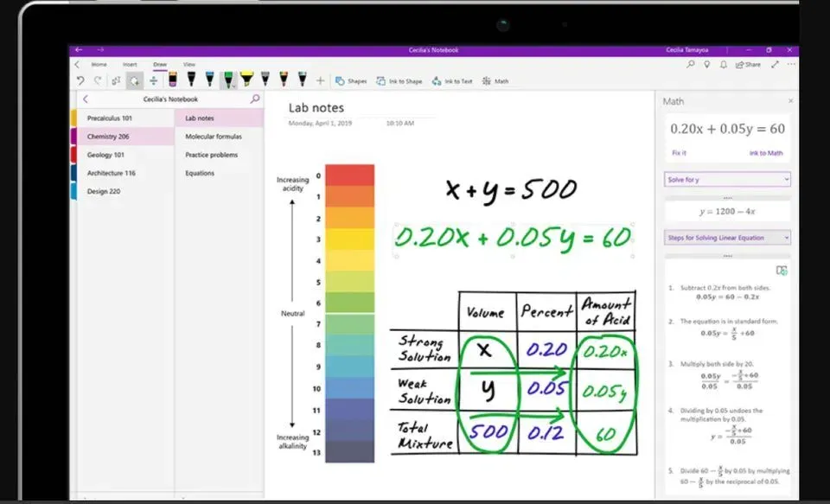This screenshot has width=830, height=504.
Task: Go back using the notebook list chevron
Action: coord(85,99)
